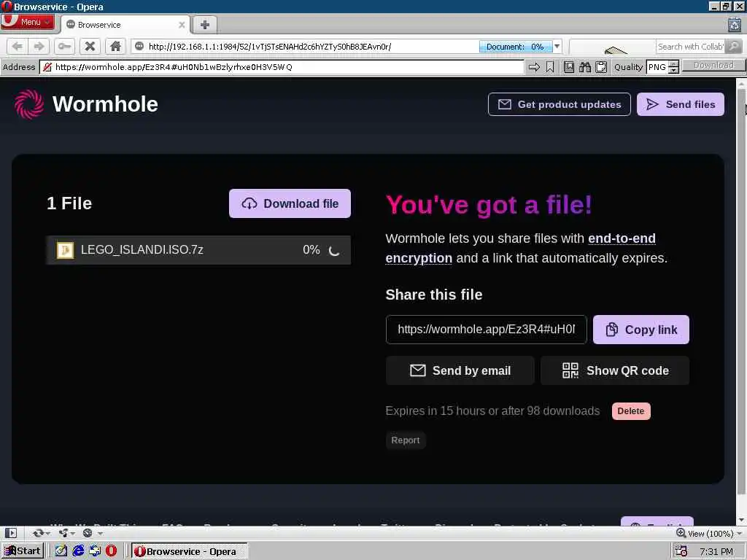Viewport: 747px width, 560px height.
Task: Click the pink Delete button
Action: (x=631, y=411)
